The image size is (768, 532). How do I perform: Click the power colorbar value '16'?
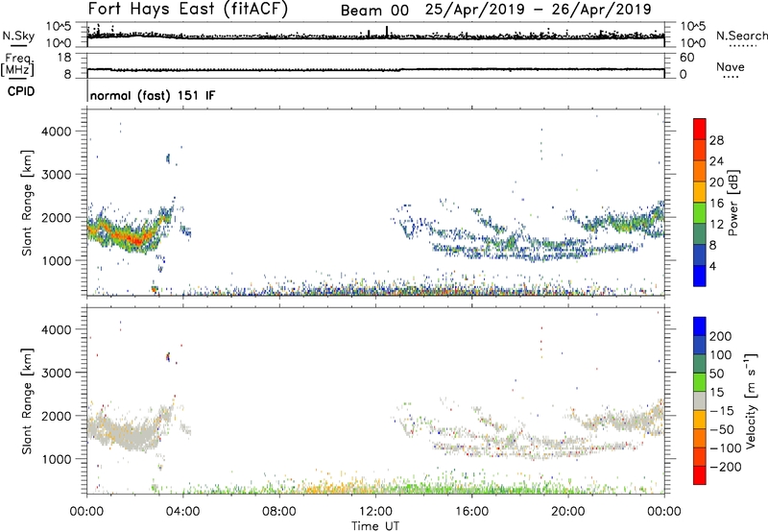[x=716, y=204]
